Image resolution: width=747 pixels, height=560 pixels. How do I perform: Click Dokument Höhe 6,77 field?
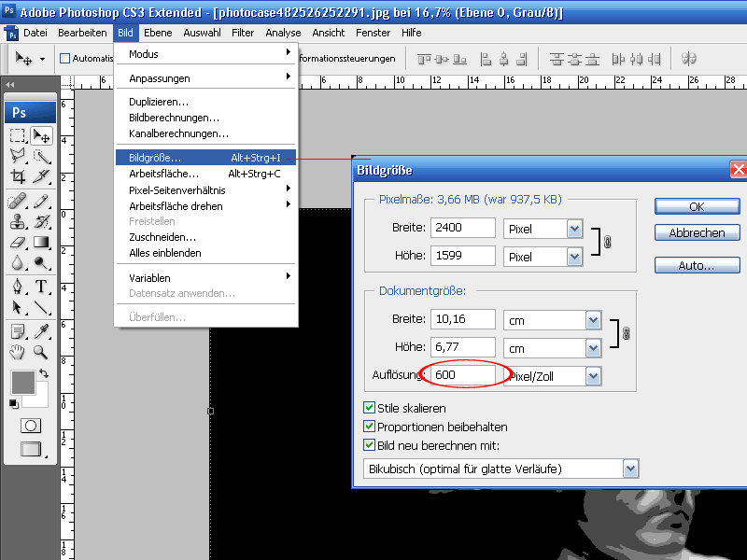(x=463, y=347)
